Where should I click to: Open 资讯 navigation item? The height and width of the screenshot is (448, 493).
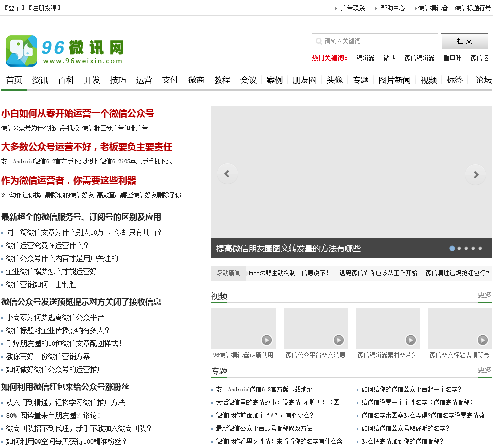(40, 80)
